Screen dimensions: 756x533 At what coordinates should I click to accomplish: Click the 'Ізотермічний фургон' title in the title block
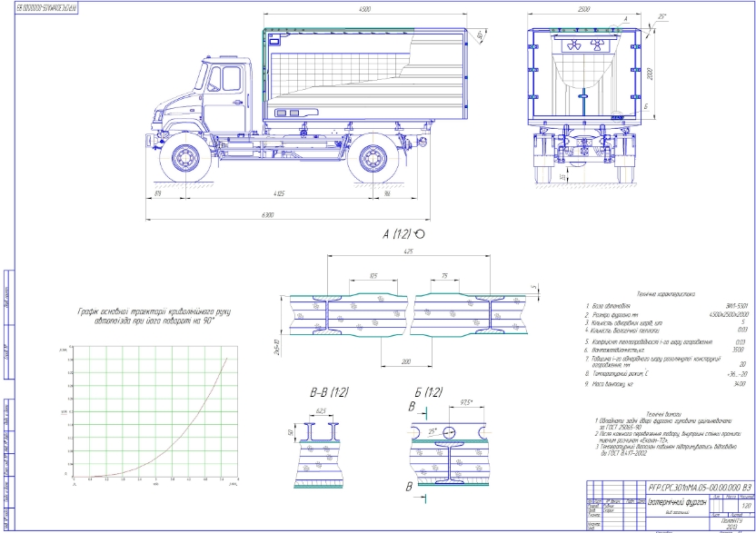[678, 502]
